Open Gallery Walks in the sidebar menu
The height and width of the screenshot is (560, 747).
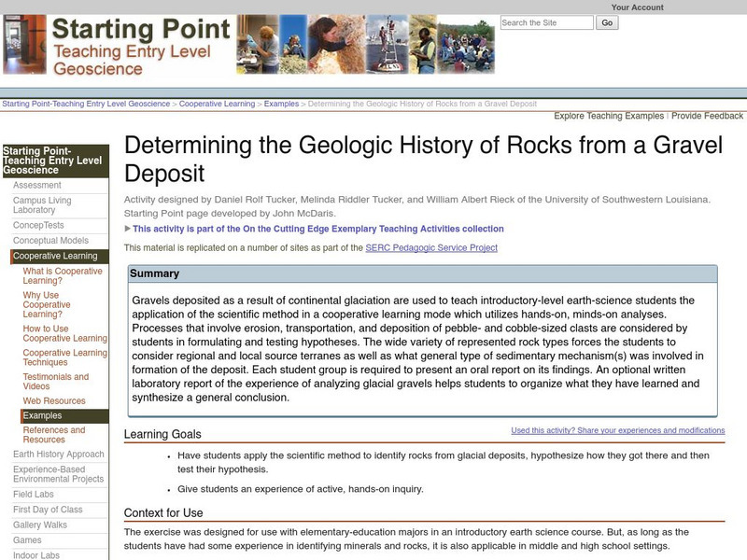click(x=41, y=525)
